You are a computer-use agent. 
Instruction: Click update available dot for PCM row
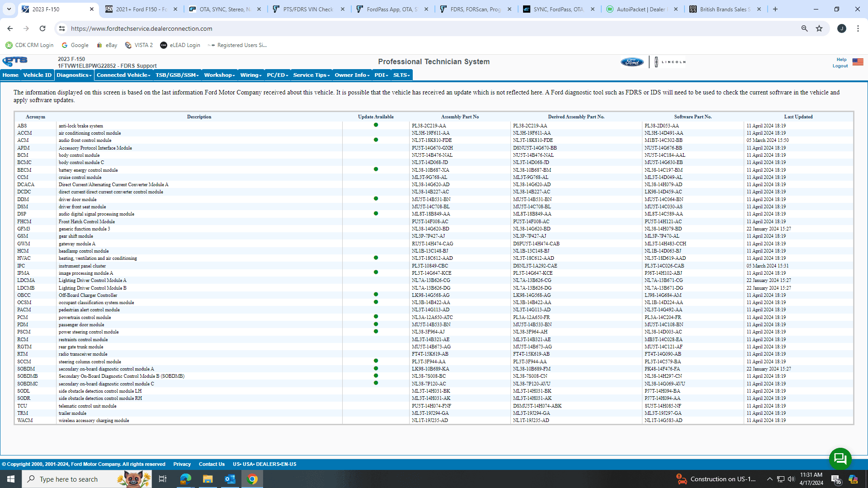click(x=376, y=317)
